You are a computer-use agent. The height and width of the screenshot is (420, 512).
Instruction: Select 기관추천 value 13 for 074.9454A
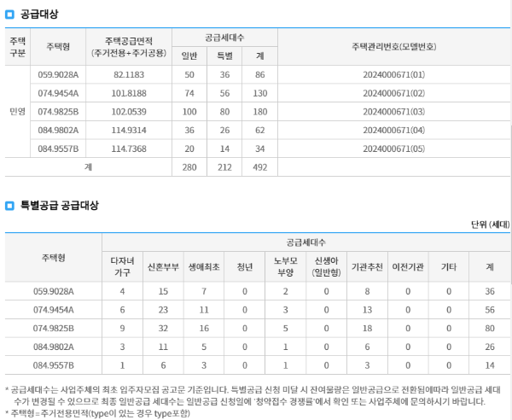[x=367, y=310]
